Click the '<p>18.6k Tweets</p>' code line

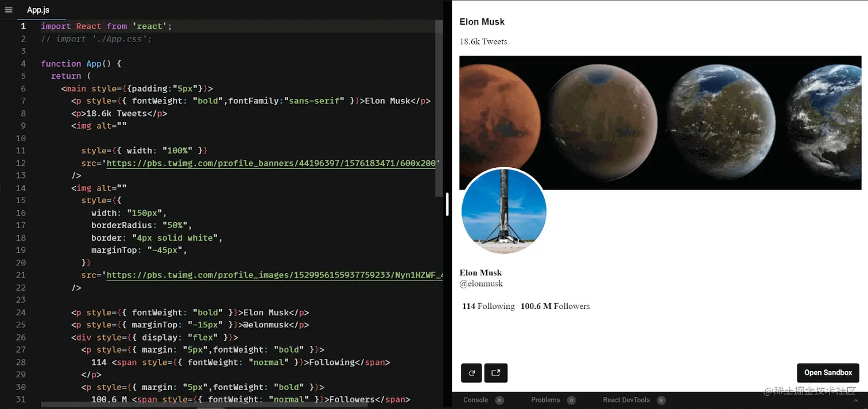(119, 113)
